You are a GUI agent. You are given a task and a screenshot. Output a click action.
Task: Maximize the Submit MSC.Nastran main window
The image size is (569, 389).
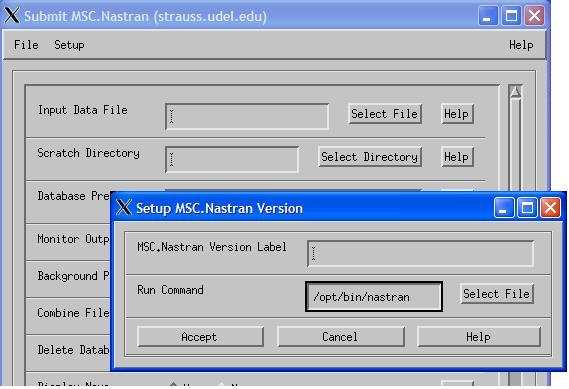pos(511,16)
